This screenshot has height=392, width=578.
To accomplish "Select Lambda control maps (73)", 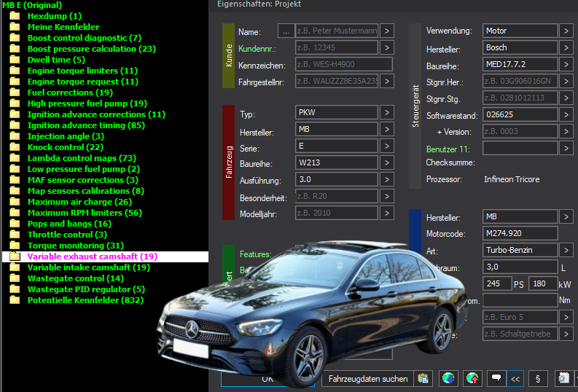I will pyautogui.click(x=82, y=158).
